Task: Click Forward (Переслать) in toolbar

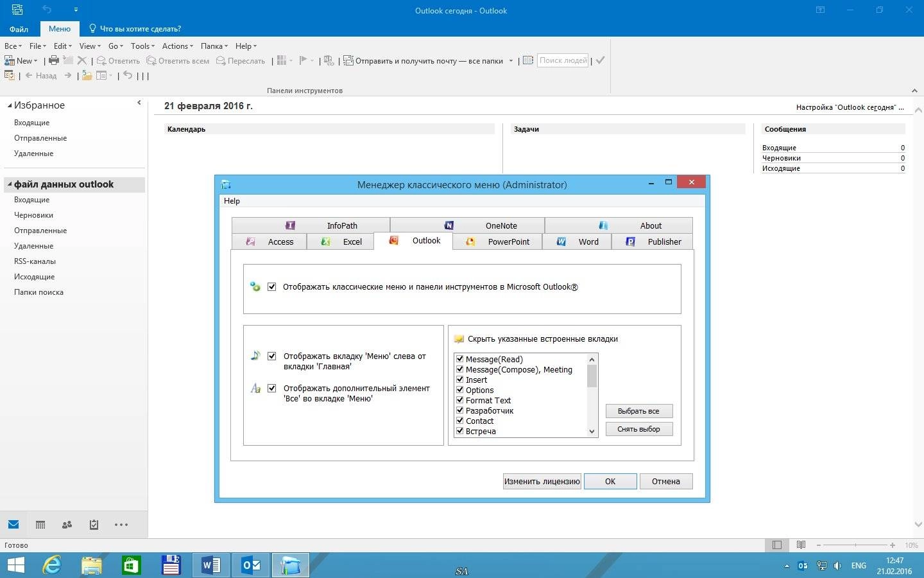Action: click(241, 61)
